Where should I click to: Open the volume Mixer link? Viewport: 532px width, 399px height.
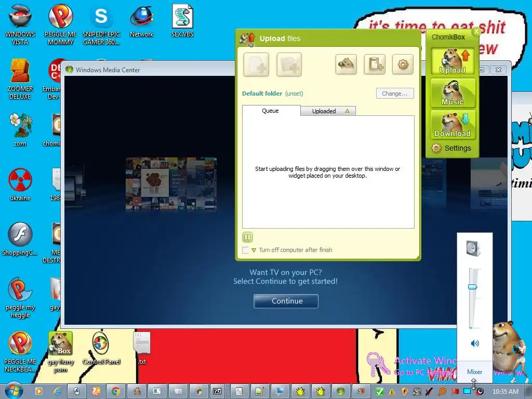(x=474, y=372)
